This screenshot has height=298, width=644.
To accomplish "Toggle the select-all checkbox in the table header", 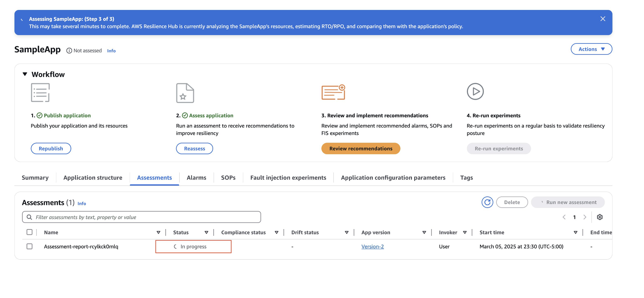I will 30,232.
